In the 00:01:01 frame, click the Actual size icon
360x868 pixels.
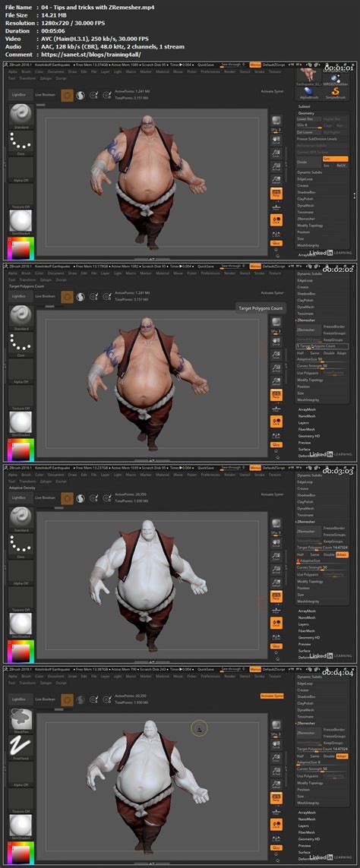[x=275, y=166]
